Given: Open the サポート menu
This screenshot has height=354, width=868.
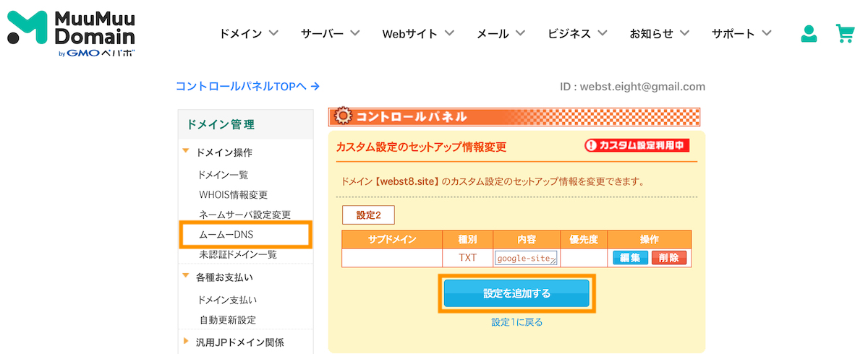Looking at the screenshot, I should [741, 33].
